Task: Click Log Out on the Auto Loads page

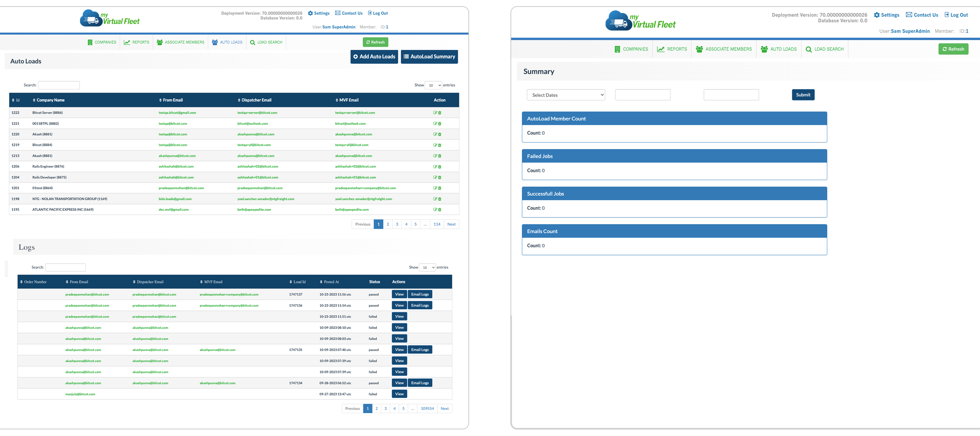Action: (378, 13)
